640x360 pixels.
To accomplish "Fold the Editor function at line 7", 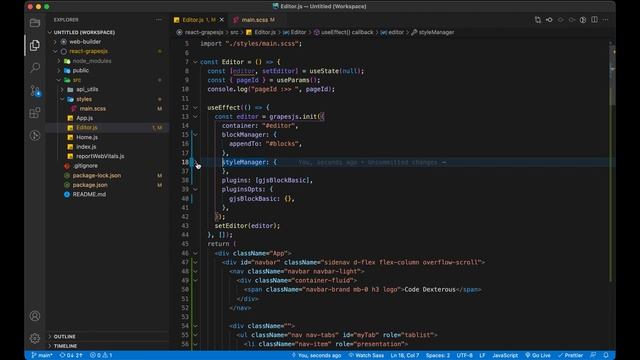I will click(x=196, y=62).
